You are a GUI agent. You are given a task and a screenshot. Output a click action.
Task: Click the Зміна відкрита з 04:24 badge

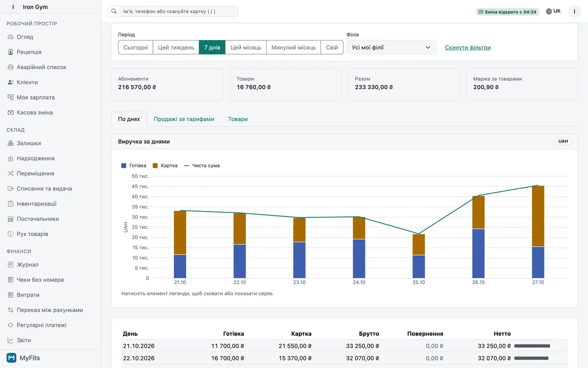(508, 12)
